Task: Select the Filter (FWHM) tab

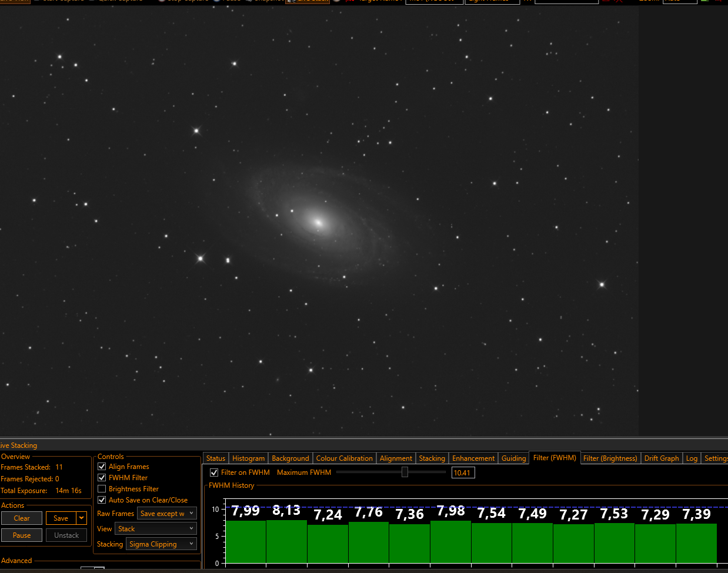Action: click(x=555, y=458)
